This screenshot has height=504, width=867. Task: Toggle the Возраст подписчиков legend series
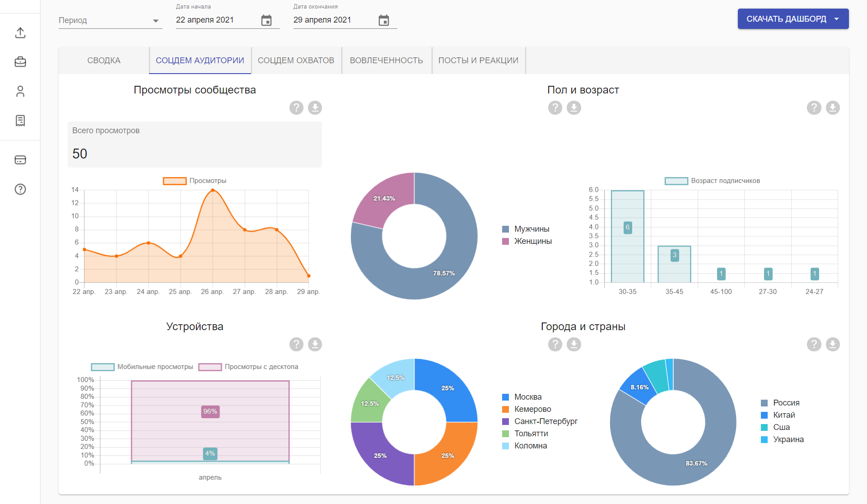coord(712,181)
